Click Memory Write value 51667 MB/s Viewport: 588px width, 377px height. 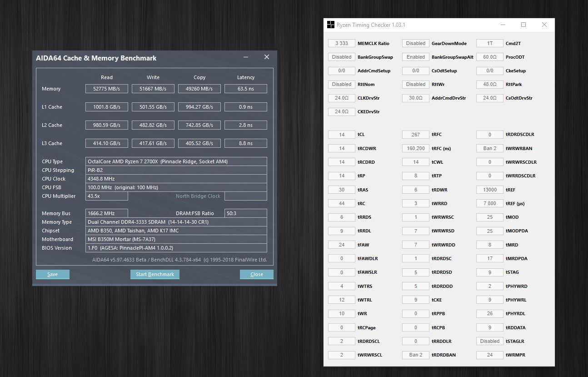153,89
